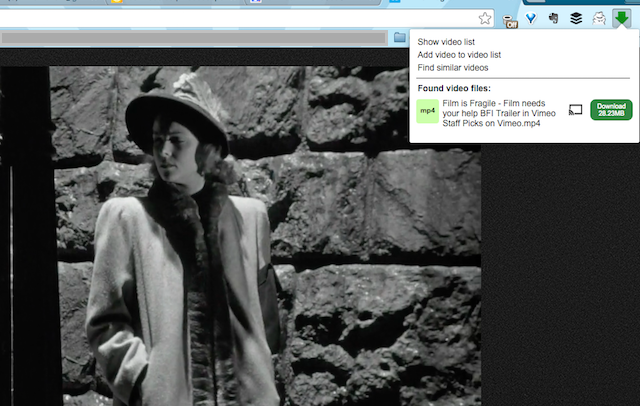Image resolution: width=640 pixels, height=406 pixels.
Task: Click the bookmark star in the address bar
Action: (484, 18)
